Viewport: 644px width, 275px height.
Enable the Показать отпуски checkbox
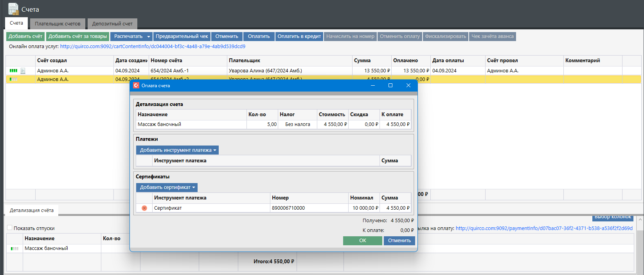point(10,228)
